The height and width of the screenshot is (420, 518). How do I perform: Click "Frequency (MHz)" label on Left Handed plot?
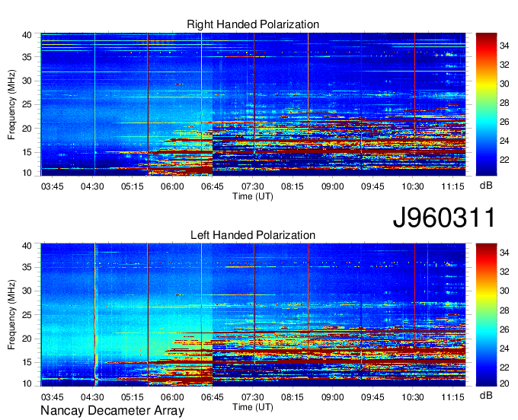coord(11,315)
